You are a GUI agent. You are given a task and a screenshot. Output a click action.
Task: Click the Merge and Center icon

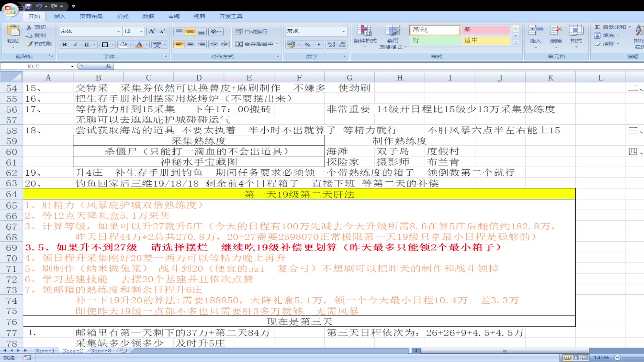coord(239,44)
